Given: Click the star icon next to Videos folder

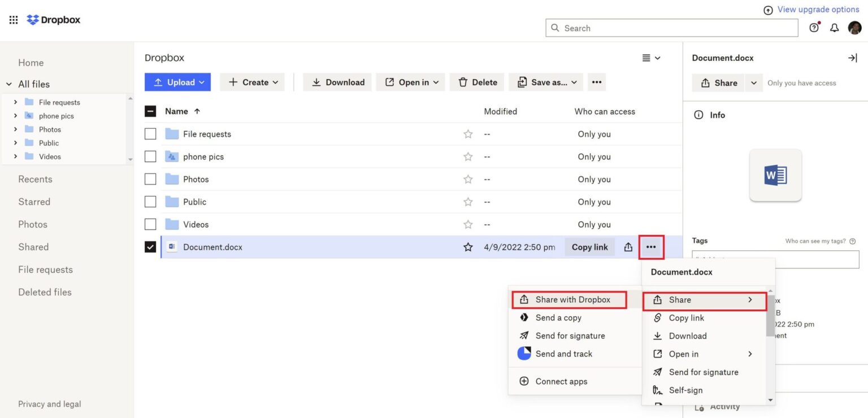Looking at the screenshot, I should 468,224.
